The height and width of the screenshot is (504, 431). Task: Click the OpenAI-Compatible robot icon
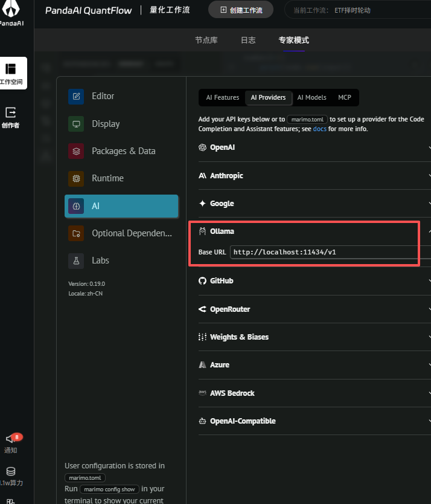pos(202,421)
